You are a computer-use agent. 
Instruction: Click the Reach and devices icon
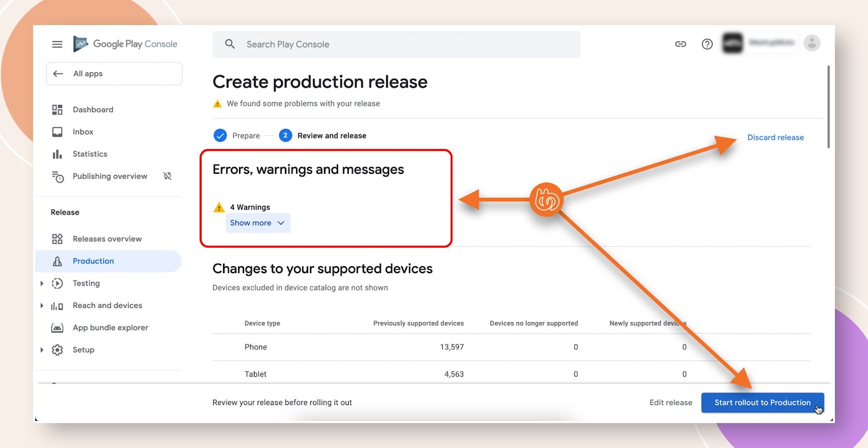57,306
